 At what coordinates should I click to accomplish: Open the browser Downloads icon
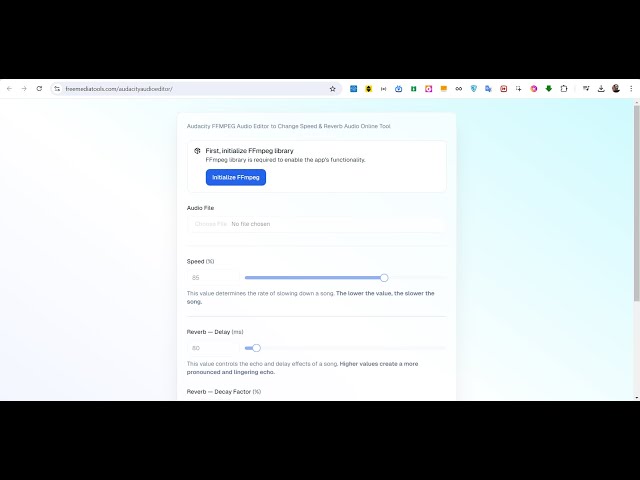[x=601, y=88]
